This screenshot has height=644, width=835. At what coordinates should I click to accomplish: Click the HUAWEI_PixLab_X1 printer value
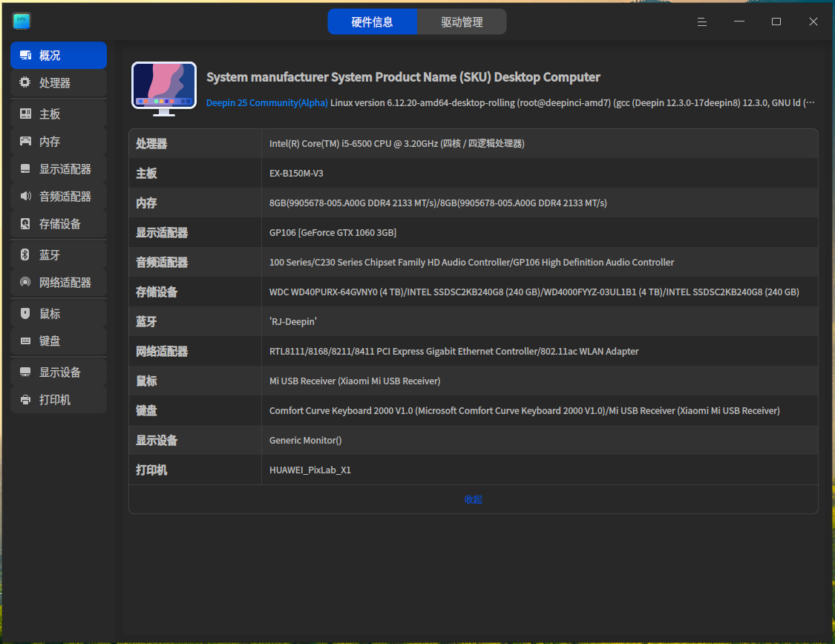tap(310, 470)
